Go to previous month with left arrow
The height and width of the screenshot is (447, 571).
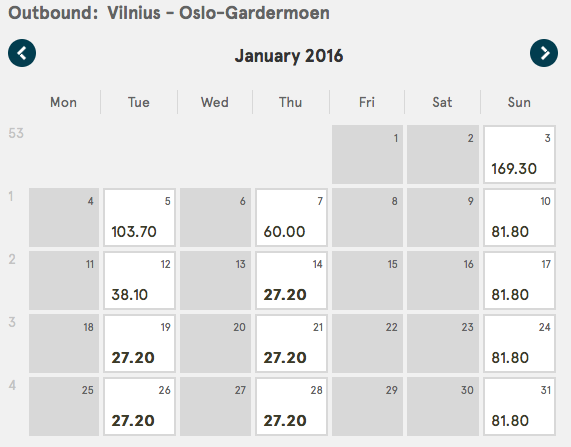[22, 53]
